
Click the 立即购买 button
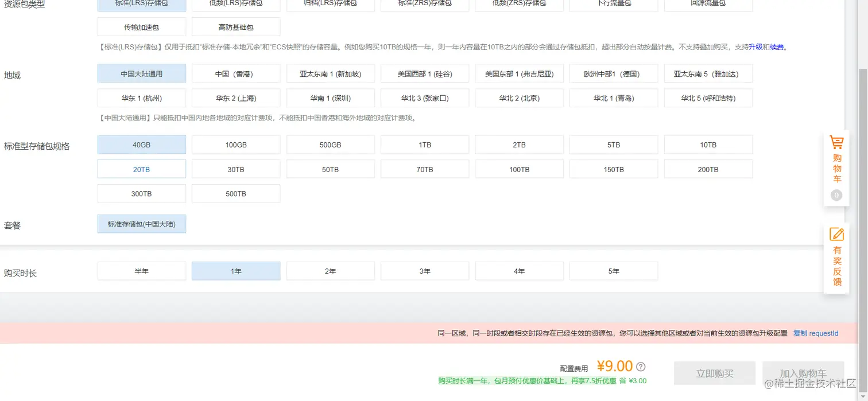tap(715, 373)
